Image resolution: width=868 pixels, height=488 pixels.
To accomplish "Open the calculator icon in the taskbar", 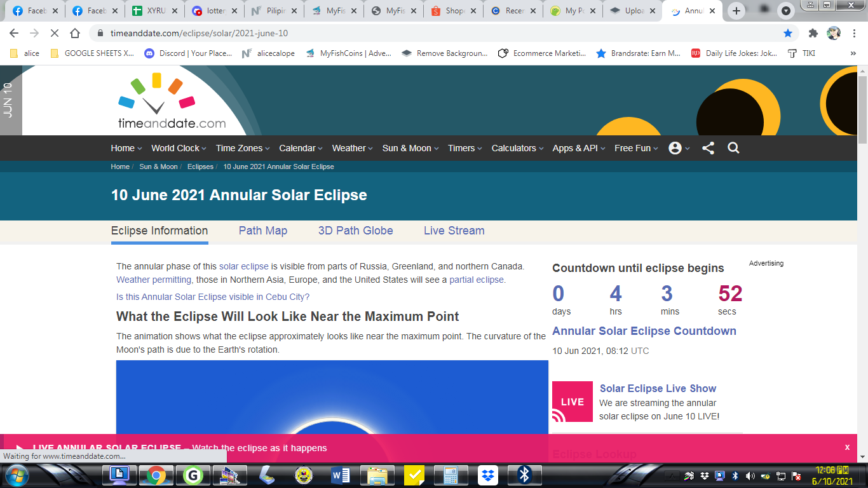I will pyautogui.click(x=451, y=475).
